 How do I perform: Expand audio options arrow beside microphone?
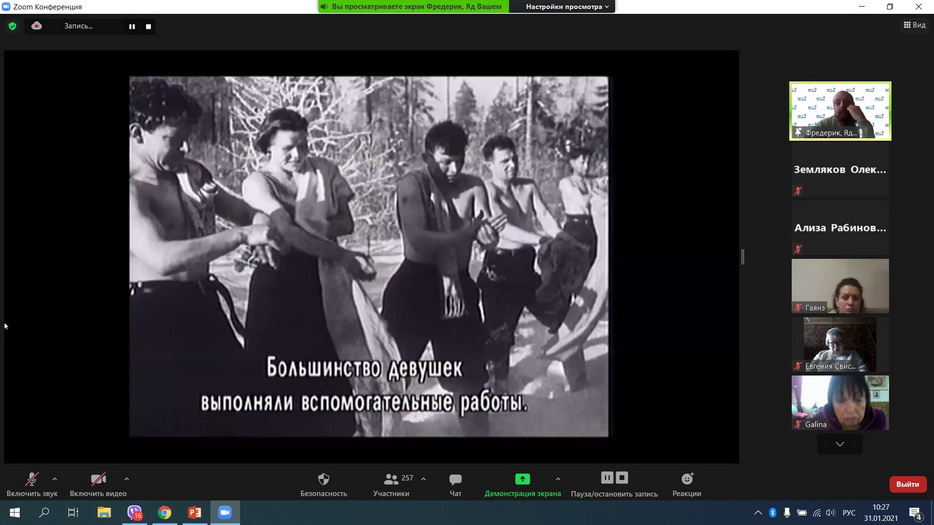tap(54, 479)
